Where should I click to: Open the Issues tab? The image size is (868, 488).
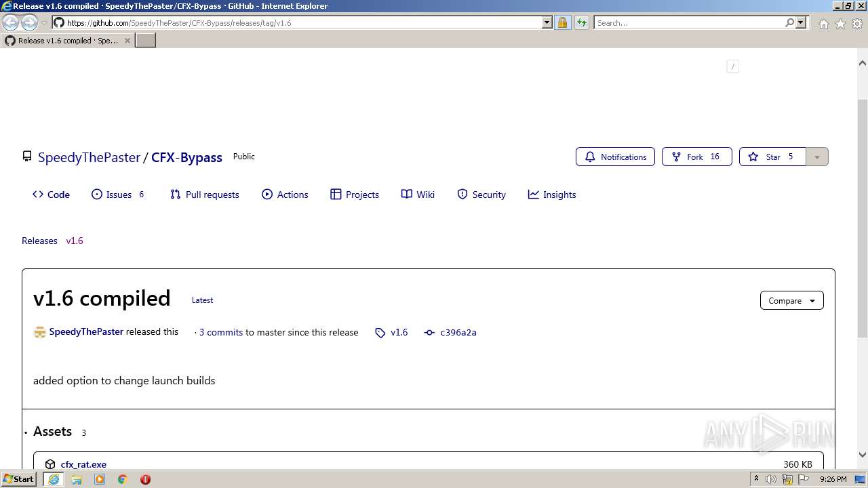pyautogui.click(x=118, y=195)
